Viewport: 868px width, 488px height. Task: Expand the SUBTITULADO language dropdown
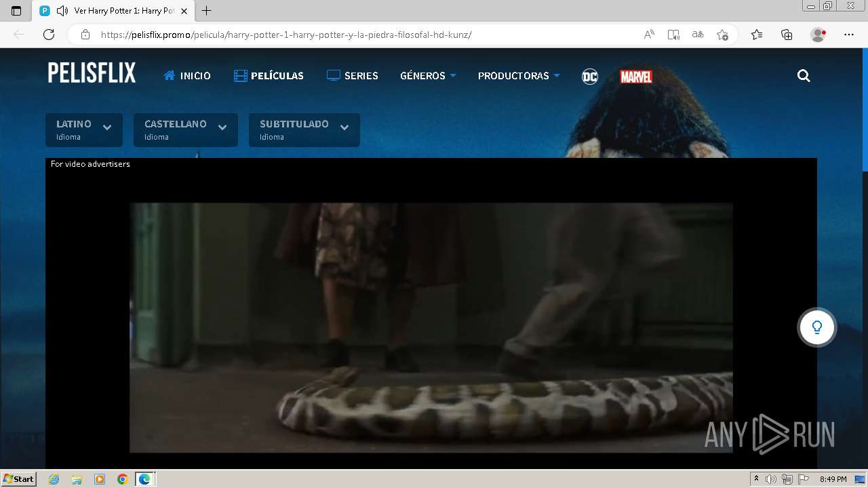click(x=304, y=130)
